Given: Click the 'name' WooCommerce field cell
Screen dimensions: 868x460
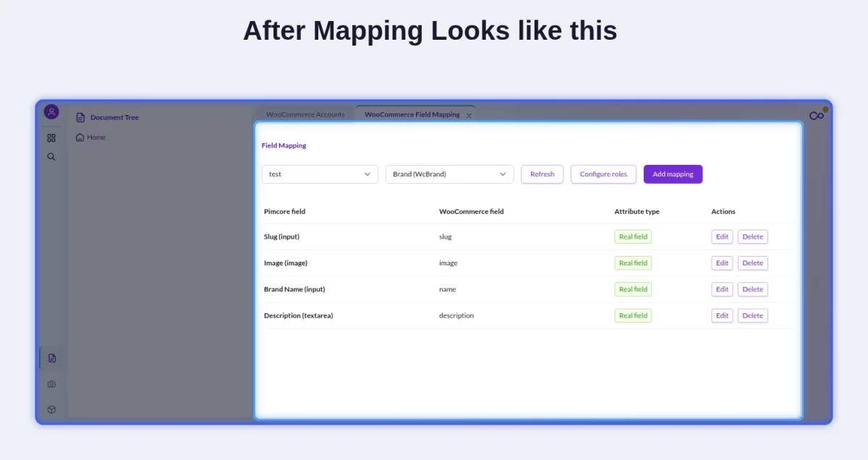Looking at the screenshot, I should [448, 289].
